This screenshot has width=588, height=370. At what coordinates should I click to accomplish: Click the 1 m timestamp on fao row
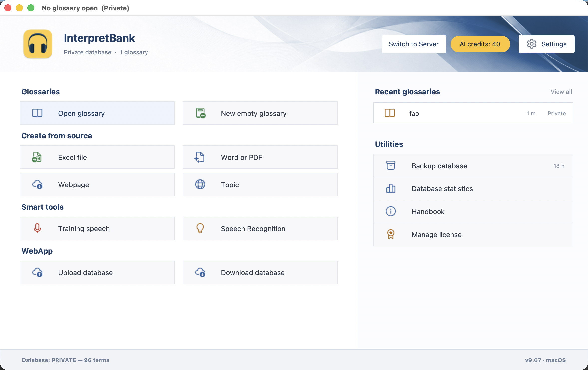tap(531, 113)
